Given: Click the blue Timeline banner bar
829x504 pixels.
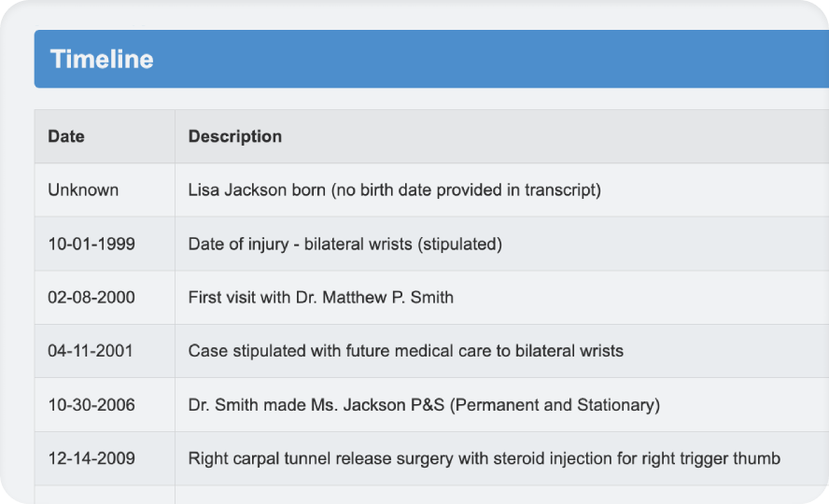Looking at the screenshot, I should 431,59.
